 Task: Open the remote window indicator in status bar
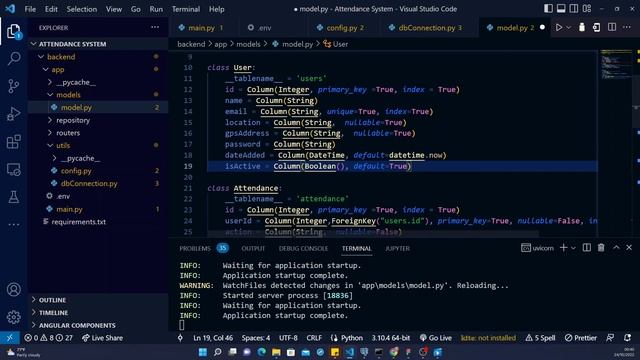tap(10, 338)
